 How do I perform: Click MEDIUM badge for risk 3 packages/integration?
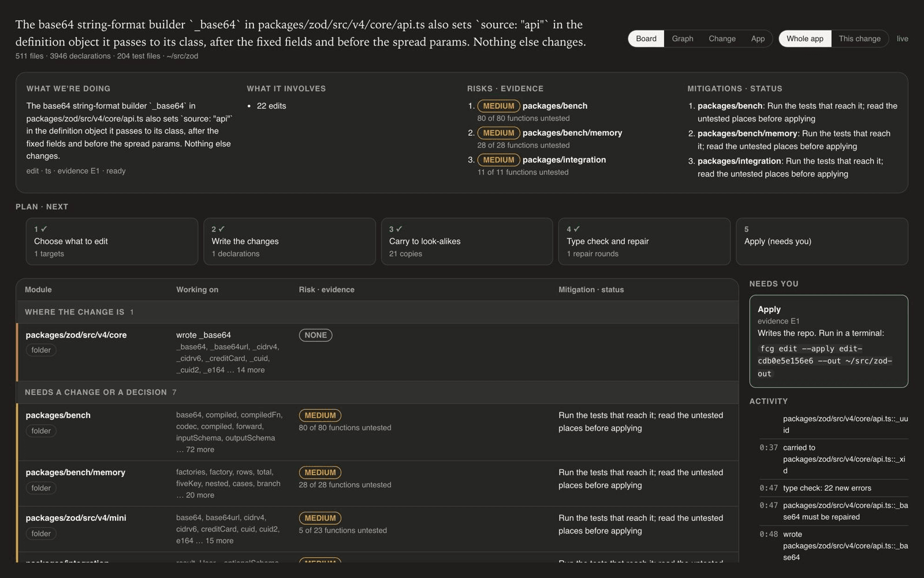click(498, 160)
